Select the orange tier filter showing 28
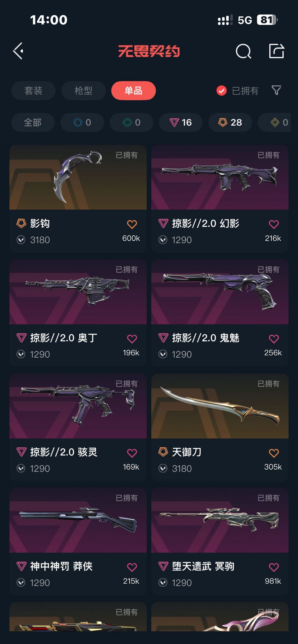 230,122
